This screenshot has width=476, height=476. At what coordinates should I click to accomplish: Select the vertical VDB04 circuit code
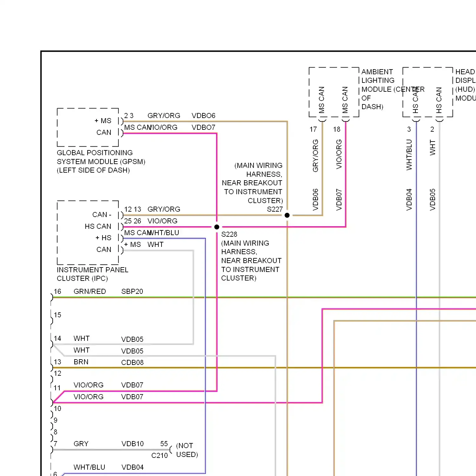tap(409, 200)
